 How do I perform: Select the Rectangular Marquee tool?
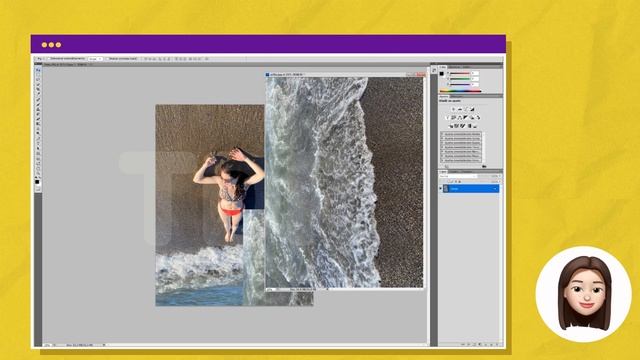38,75
